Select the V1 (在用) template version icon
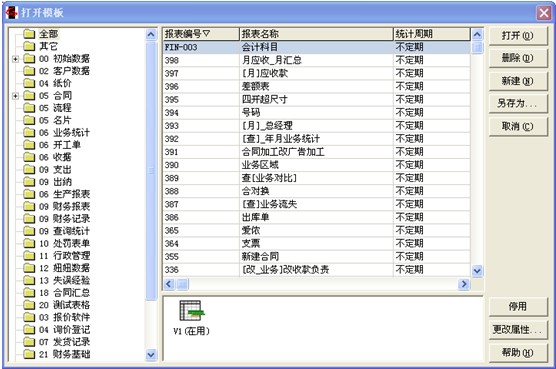Screen dimensions: 556x369 [191, 311]
